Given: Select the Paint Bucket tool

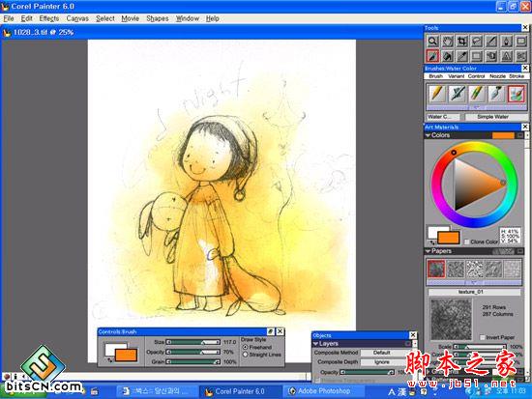Looking at the screenshot, I should tap(448, 56).
